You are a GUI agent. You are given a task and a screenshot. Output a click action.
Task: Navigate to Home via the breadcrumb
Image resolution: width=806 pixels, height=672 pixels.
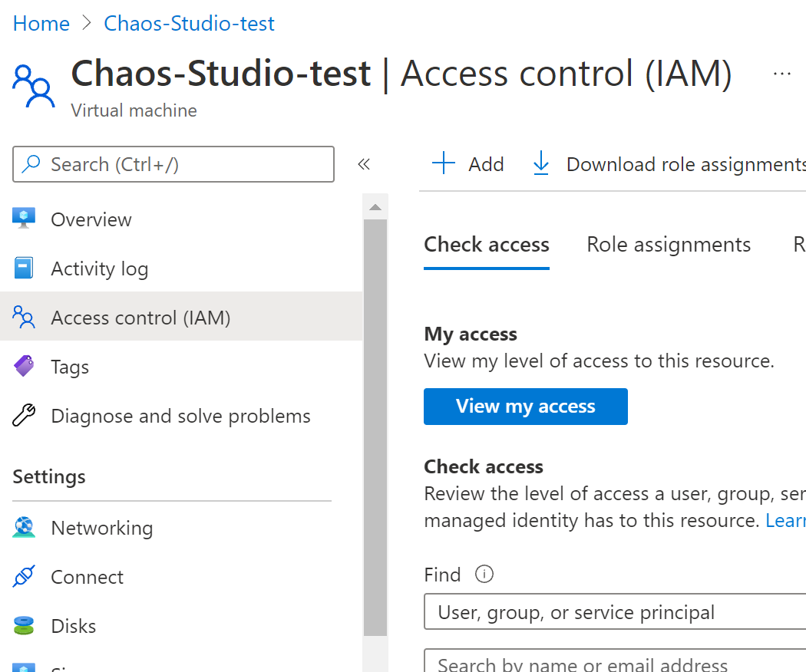(41, 23)
